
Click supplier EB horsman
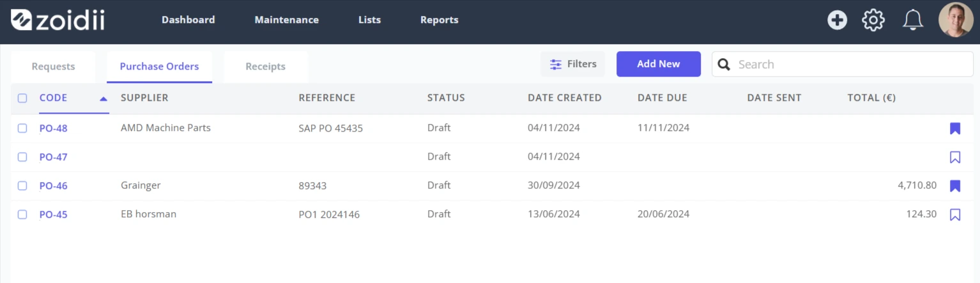click(x=148, y=214)
